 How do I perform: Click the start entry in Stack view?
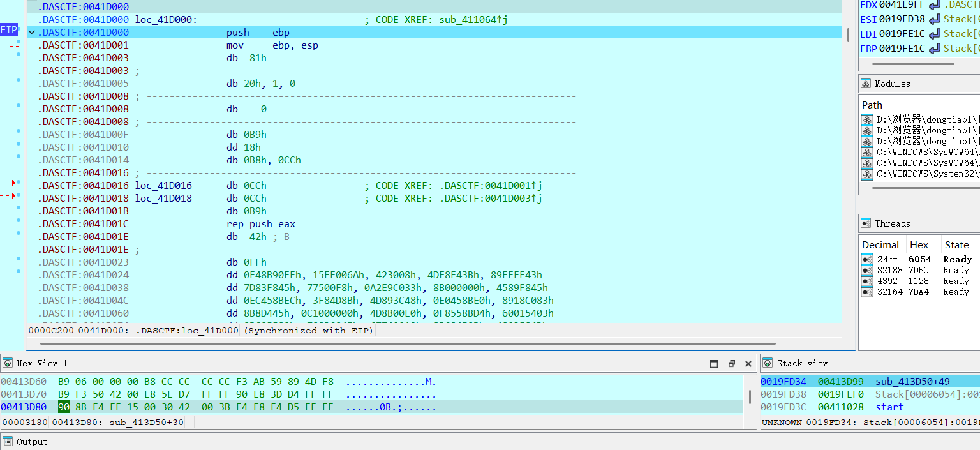[x=889, y=407]
